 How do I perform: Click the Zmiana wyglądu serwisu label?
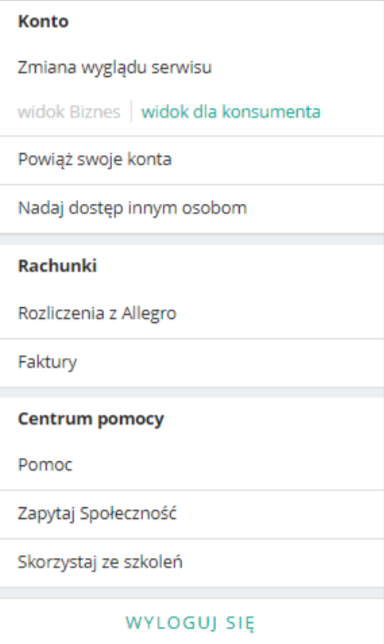pyautogui.click(x=115, y=67)
